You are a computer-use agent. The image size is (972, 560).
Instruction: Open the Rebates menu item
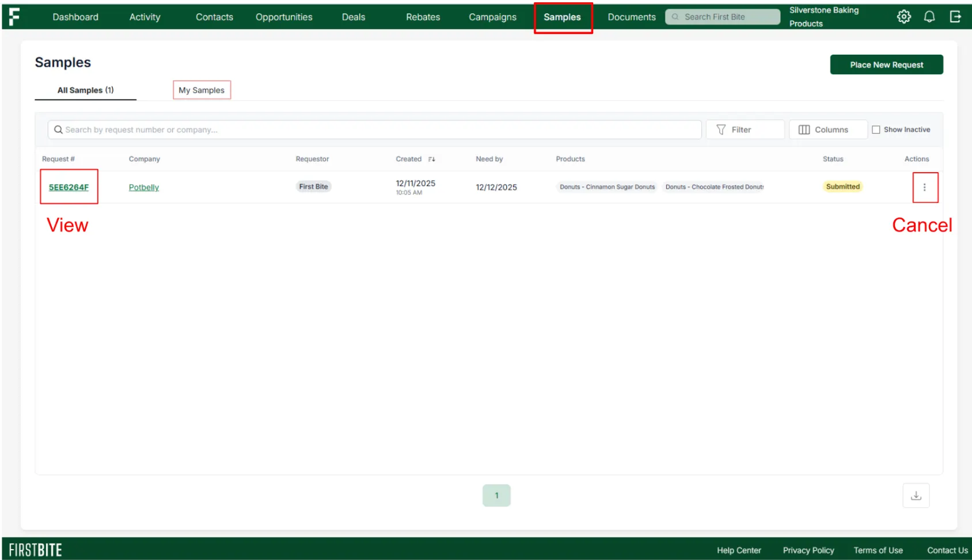[x=423, y=17]
